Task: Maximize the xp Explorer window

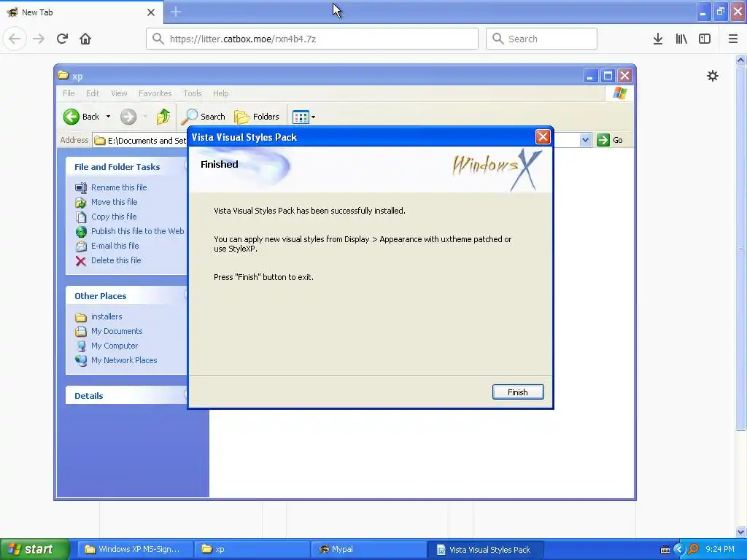Action: (608, 76)
